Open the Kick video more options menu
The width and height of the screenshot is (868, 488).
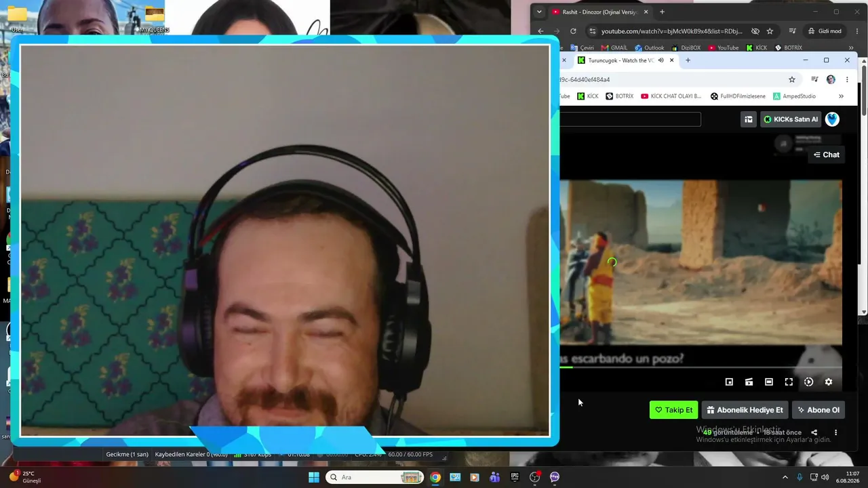(x=835, y=432)
